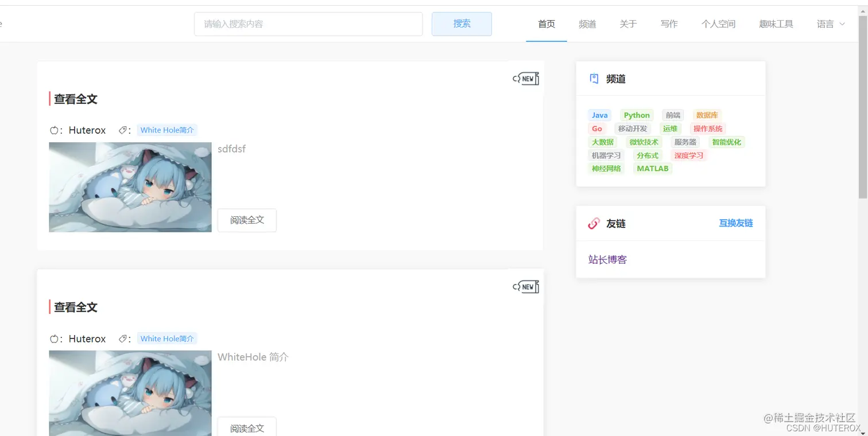Click the chain-link icon in the 友链 panel

click(594, 223)
